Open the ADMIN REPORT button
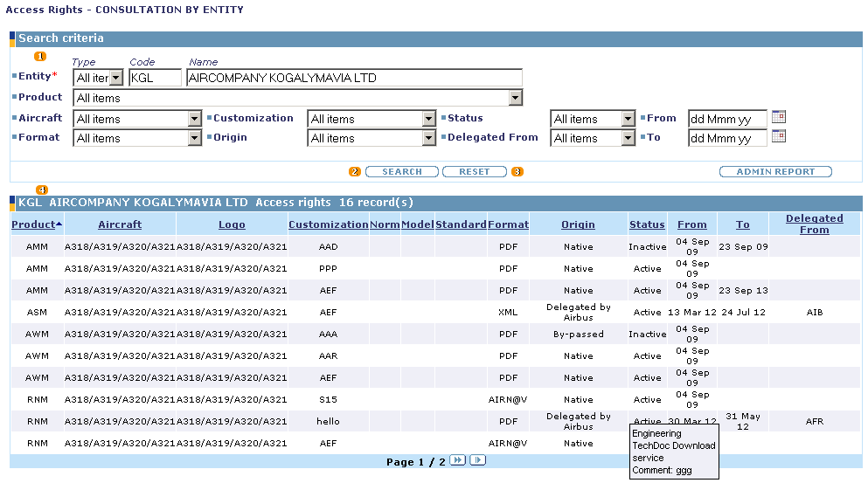868x483 pixels. coord(775,171)
